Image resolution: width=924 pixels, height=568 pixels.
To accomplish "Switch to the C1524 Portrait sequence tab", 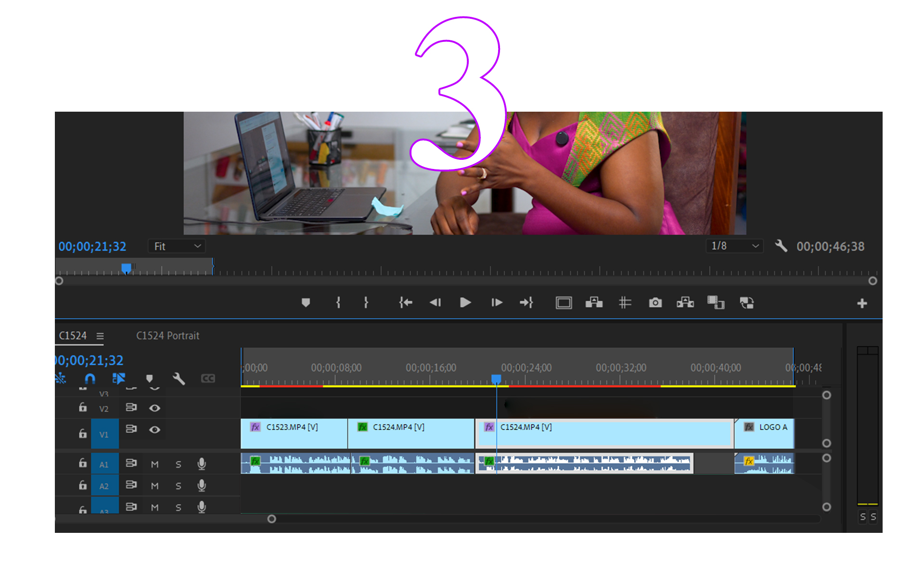I will click(x=167, y=336).
